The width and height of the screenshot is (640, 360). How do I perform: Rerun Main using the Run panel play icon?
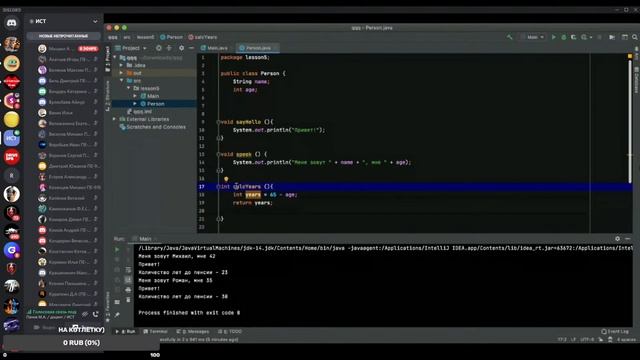[x=117, y=249]
